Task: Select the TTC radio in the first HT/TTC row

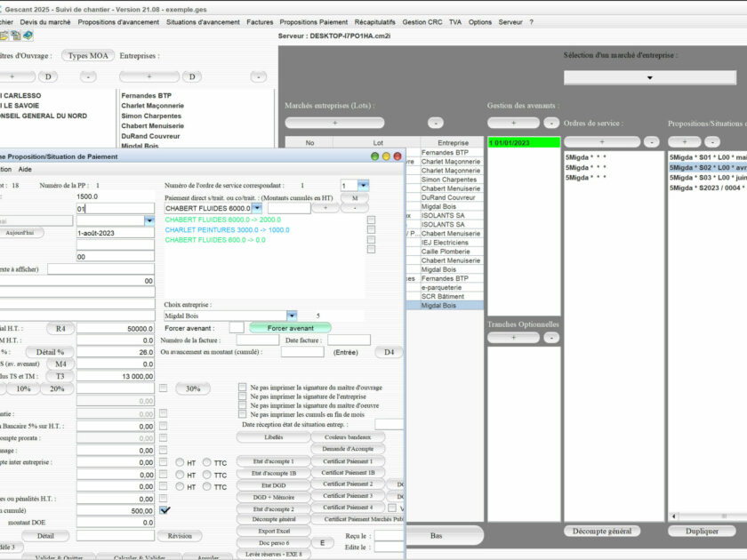Action: click(x=206, y=462)
